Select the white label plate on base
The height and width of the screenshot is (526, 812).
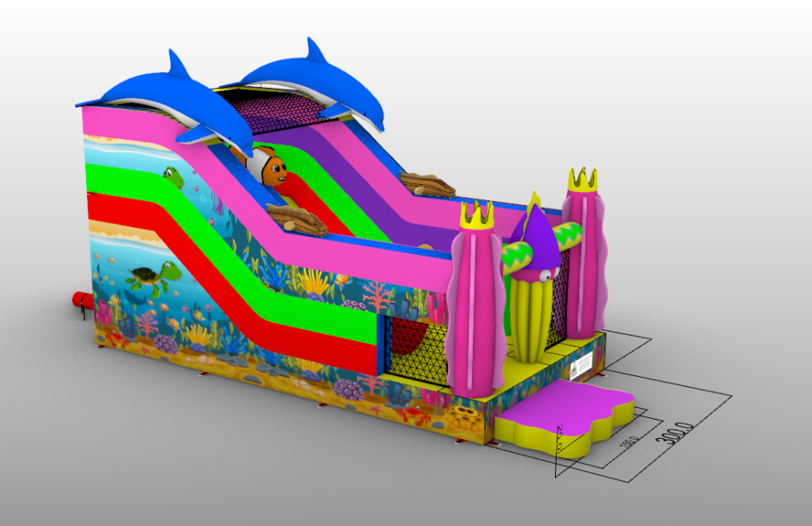582,366
